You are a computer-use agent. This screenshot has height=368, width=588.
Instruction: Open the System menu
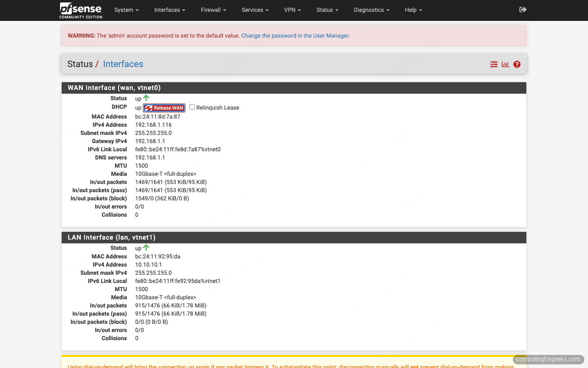tap(127, 10)
